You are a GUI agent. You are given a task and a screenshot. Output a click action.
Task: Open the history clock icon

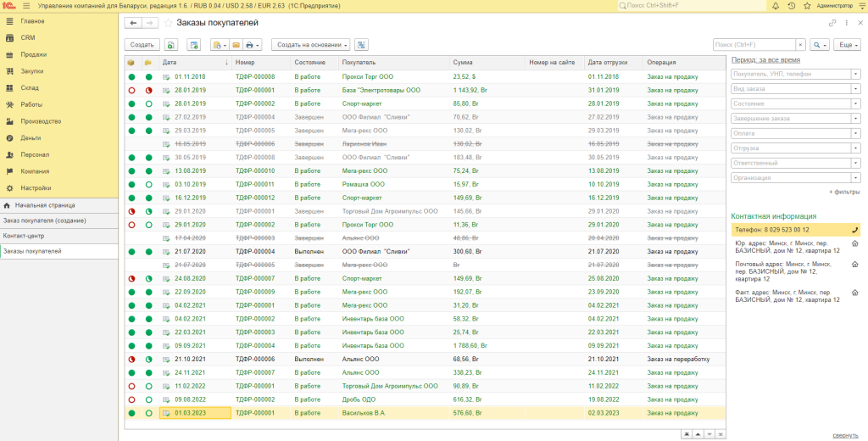coord(791,6)
